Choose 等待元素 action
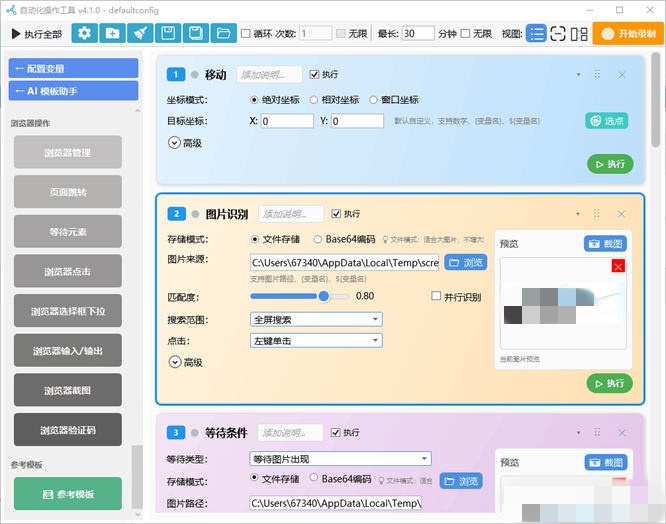The height and width of the screenshot is (524, 666). (x=68, y=231)
